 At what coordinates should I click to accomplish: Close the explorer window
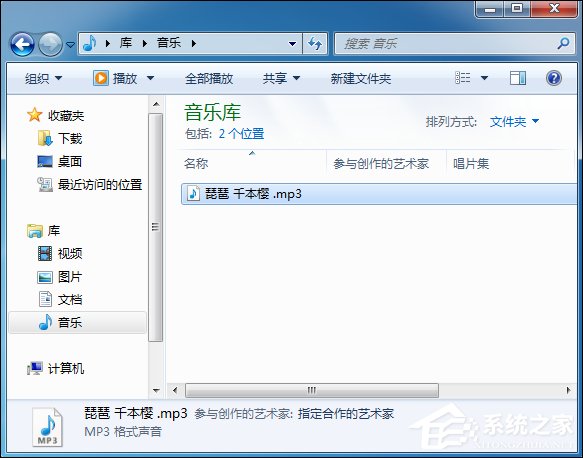coord(554,9)
